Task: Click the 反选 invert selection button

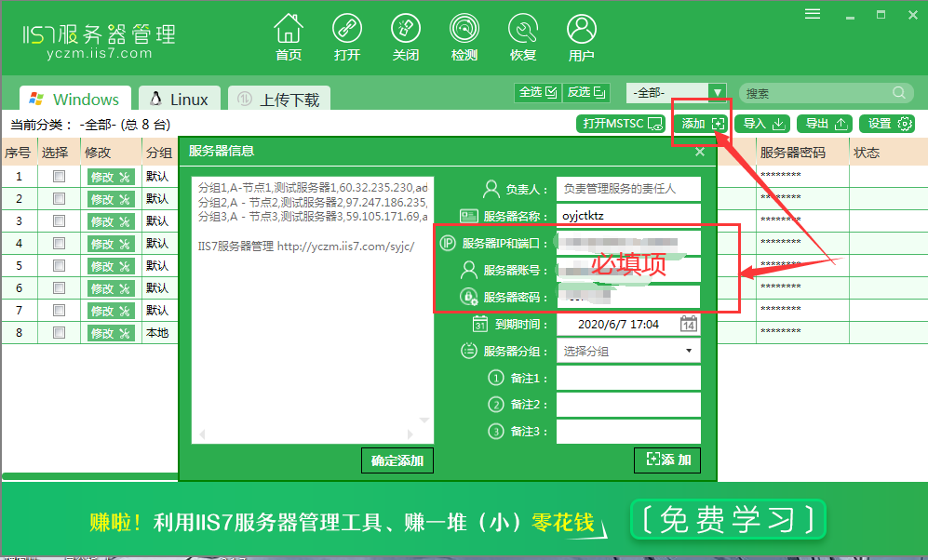Action: (x=585, y=92)
